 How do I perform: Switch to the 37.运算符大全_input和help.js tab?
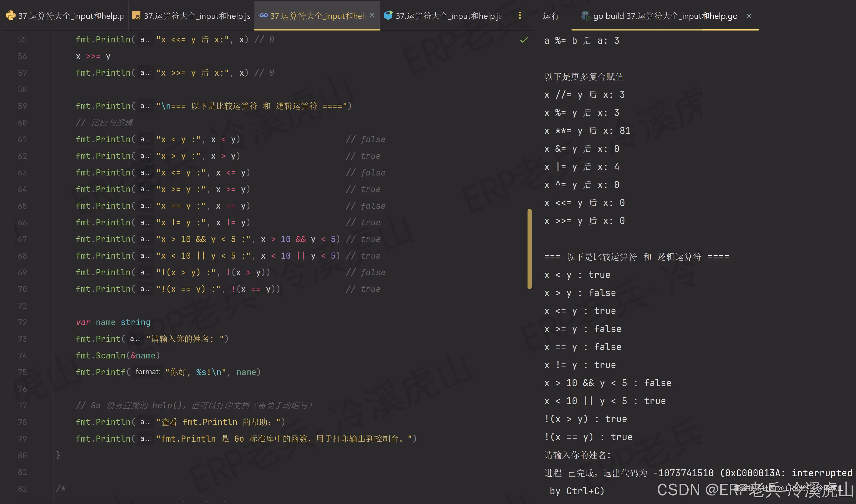tap(197, 16)
